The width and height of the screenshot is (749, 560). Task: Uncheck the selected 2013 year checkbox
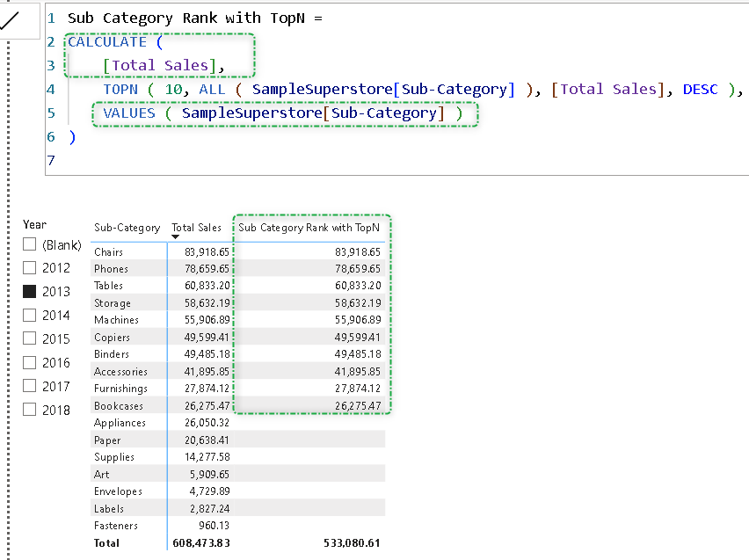pos(30,291)
